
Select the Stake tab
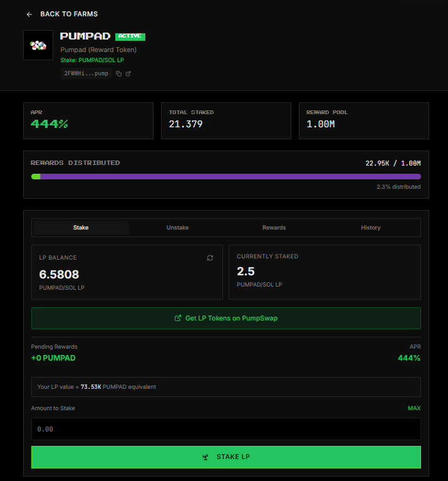click(81, 228)
